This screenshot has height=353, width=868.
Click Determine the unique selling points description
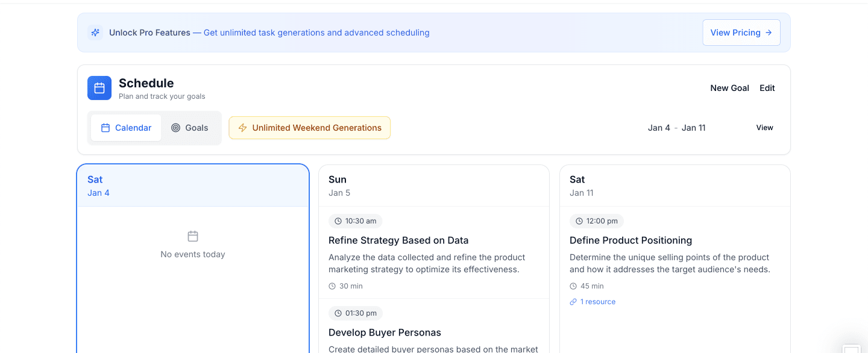pyautogui.click(x=670, y=263)
